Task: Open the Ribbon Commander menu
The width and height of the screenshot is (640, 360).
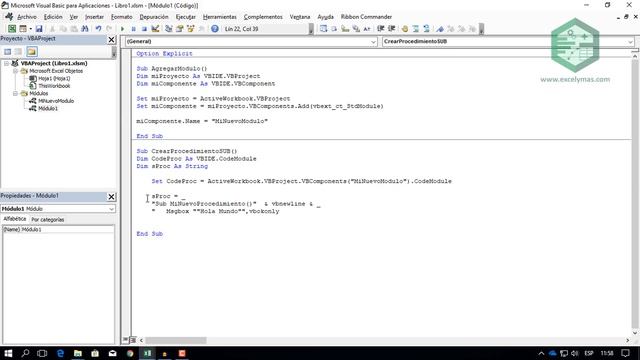Action: [x=366, y=17]
